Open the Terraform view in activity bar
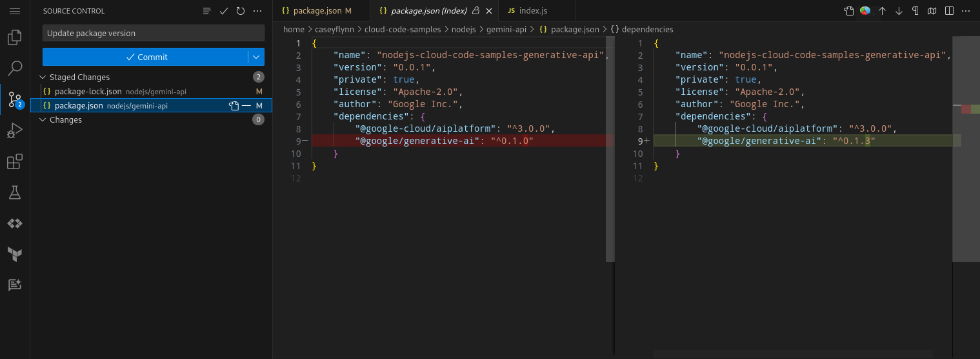Viewport: 980px width, 359px height. pos(15,254)
